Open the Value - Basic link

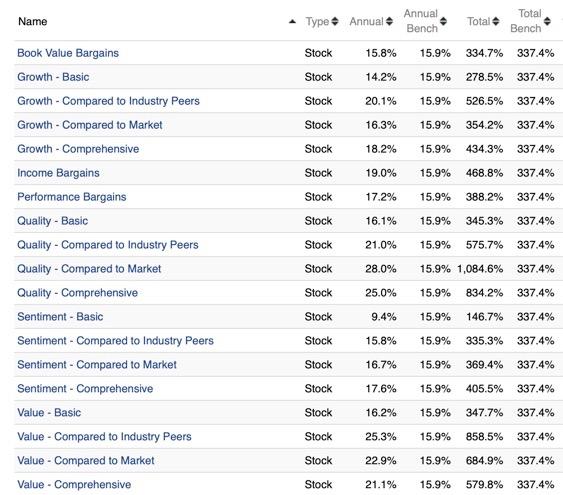pyautogui.click(x=49, y=412)
